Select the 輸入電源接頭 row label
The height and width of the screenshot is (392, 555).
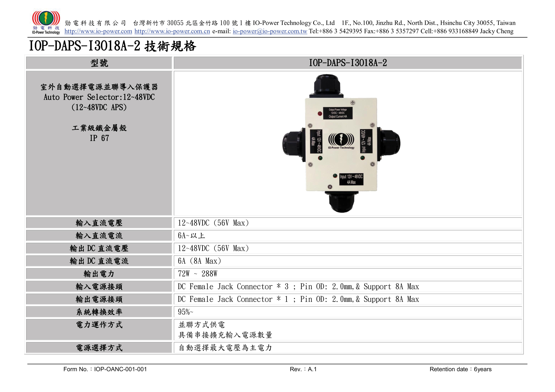[x=99, y=287]
